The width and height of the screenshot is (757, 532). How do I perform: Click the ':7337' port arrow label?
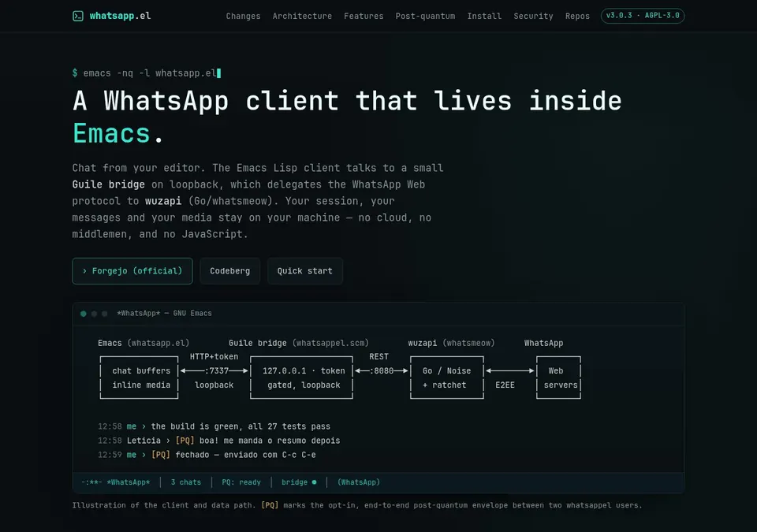point(217,370)
